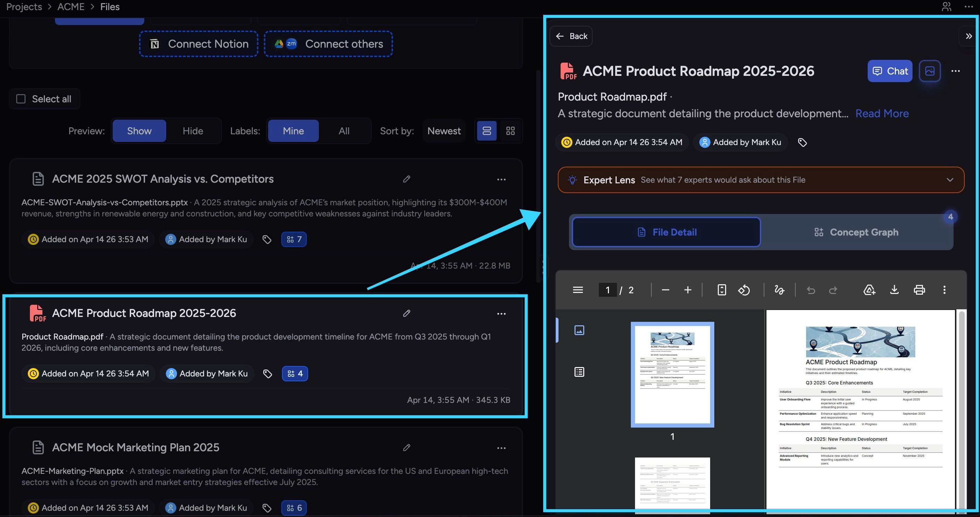The width and height of the screenshot is (980, 517).
Task: Print the PDF using the printer icon
Action: coord(919,290)
